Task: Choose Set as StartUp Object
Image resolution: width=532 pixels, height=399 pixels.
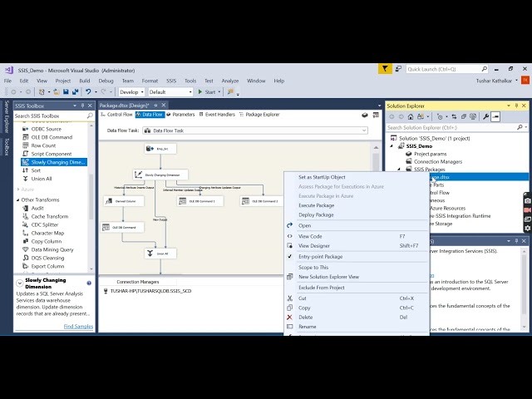Action: (322, 177)
